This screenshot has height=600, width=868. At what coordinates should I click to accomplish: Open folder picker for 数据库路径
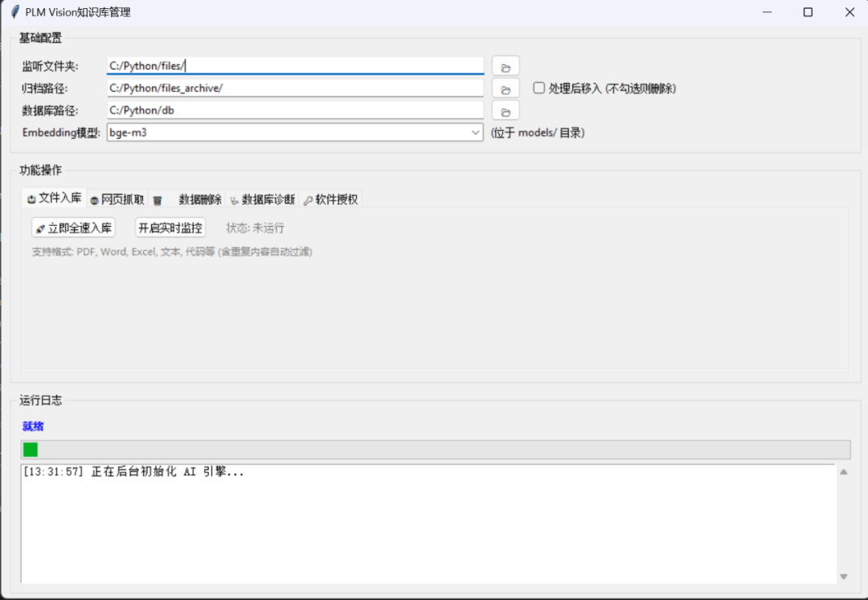[x=506, y=111]
